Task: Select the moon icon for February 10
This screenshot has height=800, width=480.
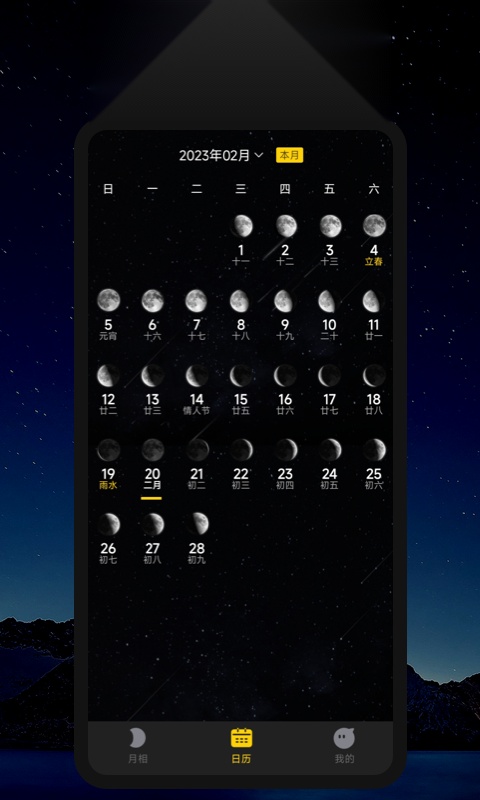Action: click(330, 301)
